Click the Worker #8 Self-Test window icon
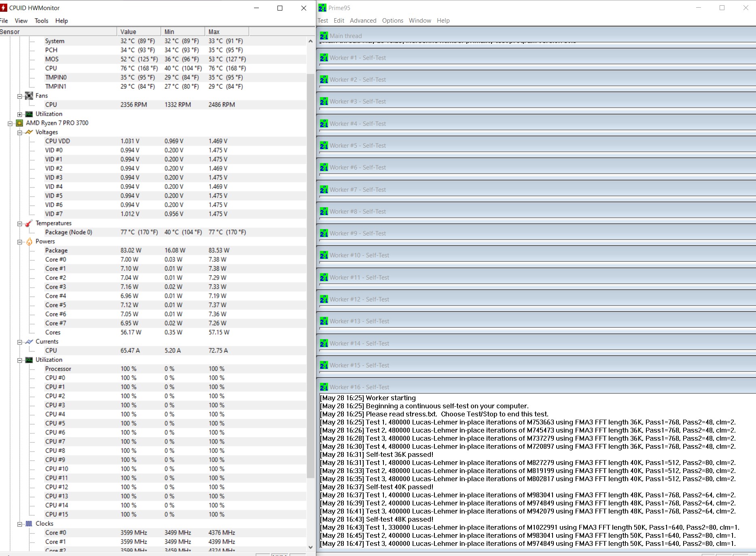The image size is (756, 556). click(324, 211)
